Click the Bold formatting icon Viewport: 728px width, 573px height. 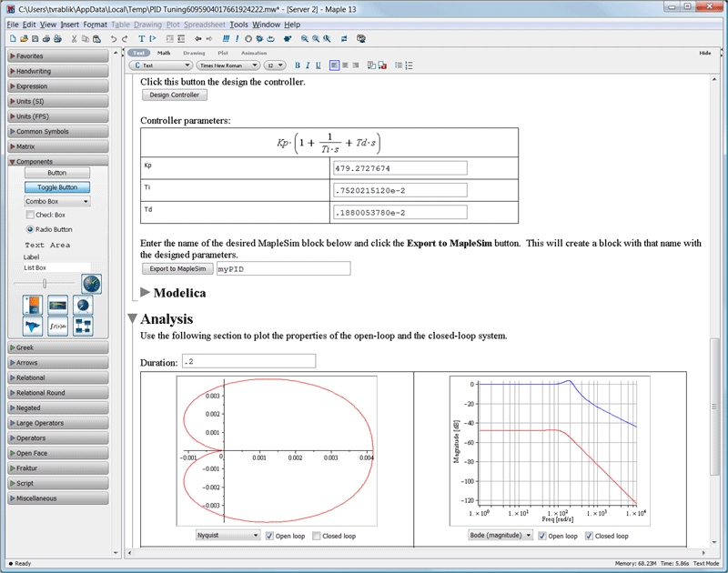[297, 65]
